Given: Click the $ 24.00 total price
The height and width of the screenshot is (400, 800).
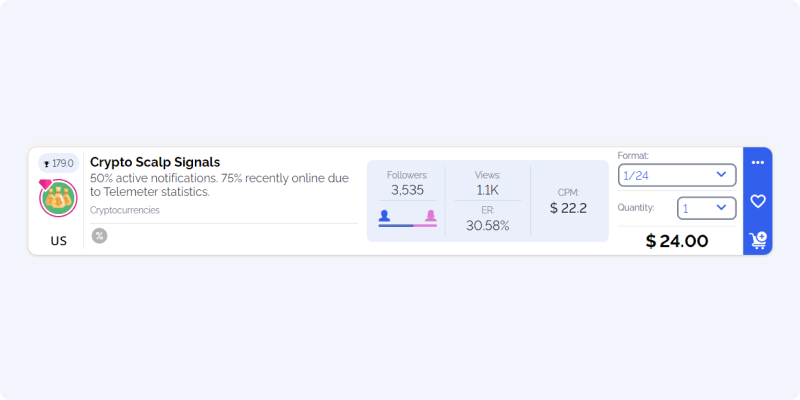Looking at the screenshot, I should click(677, 241).
